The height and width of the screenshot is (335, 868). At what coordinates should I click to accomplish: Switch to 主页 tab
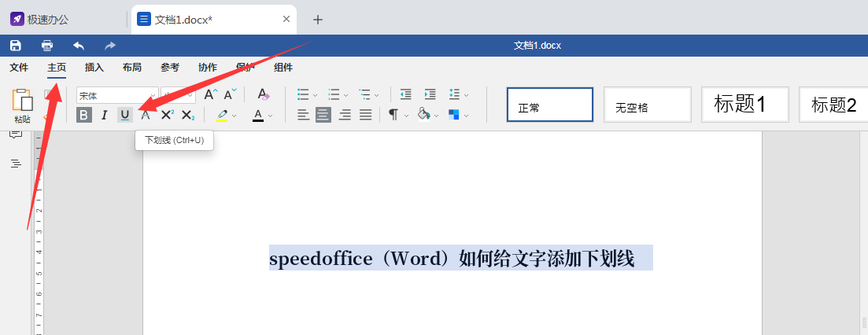[x=57, y=68]
